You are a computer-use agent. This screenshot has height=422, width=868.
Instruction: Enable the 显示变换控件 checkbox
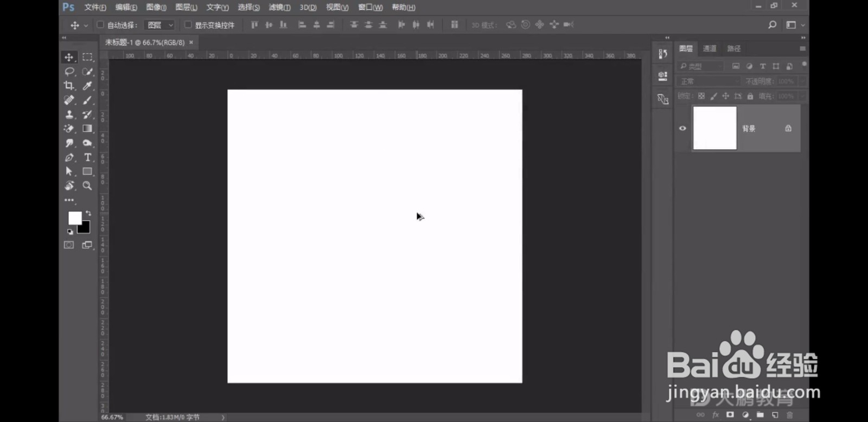[x=188, y=25]
